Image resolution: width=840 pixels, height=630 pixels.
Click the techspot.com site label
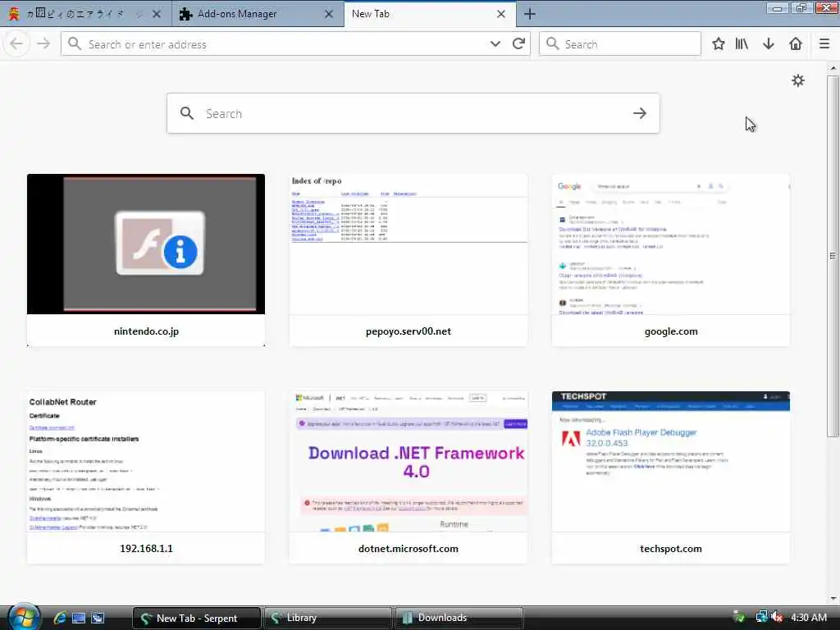(x=671, y=549)
